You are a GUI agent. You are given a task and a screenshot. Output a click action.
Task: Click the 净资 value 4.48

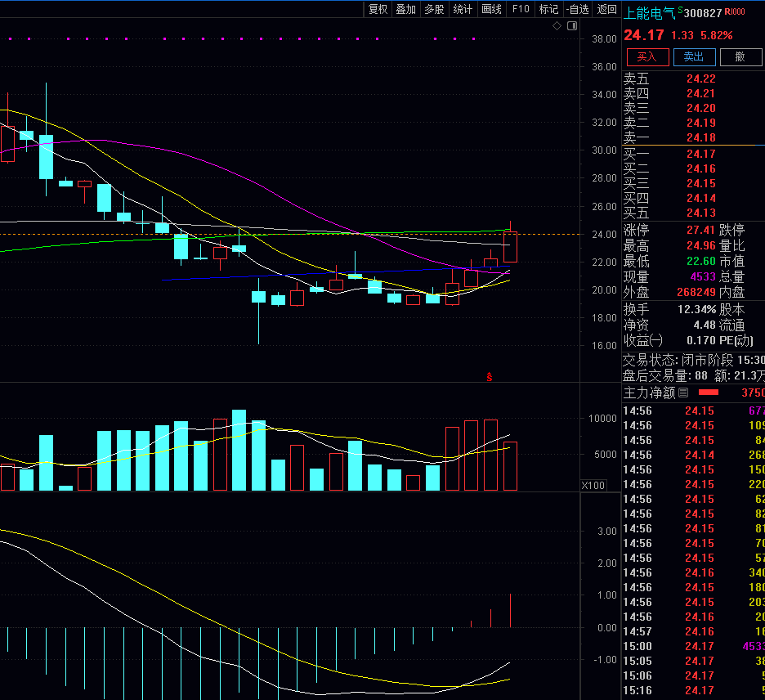(x=705, y=325)
